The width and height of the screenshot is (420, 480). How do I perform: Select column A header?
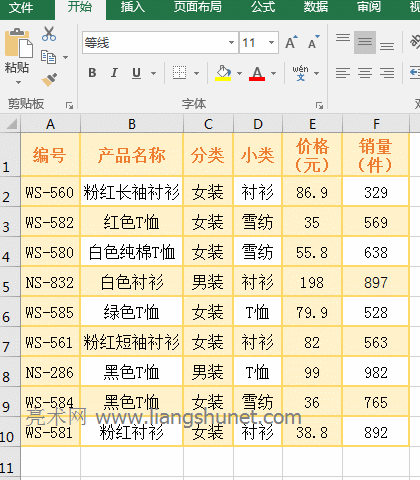pyautogui.click(x=50, y=124)
